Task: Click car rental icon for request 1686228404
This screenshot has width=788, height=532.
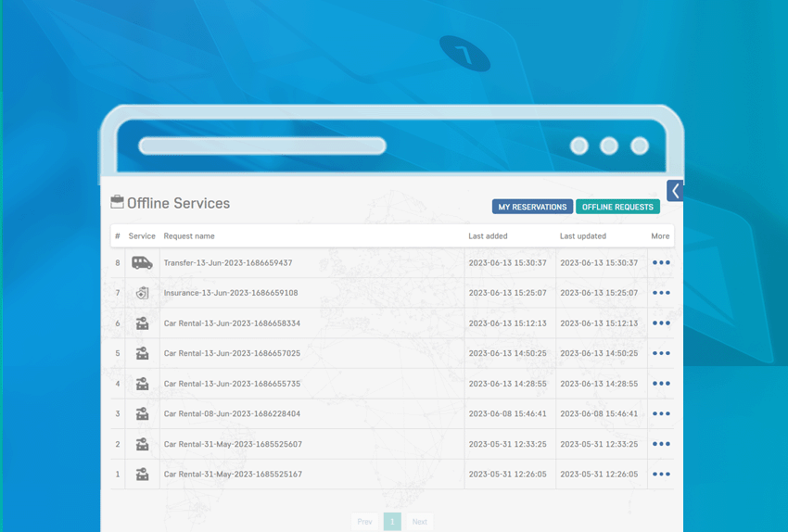Action: 142,413
